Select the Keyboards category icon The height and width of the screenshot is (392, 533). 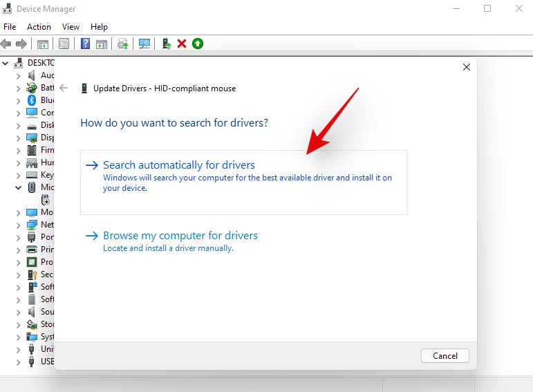[32, 175]
